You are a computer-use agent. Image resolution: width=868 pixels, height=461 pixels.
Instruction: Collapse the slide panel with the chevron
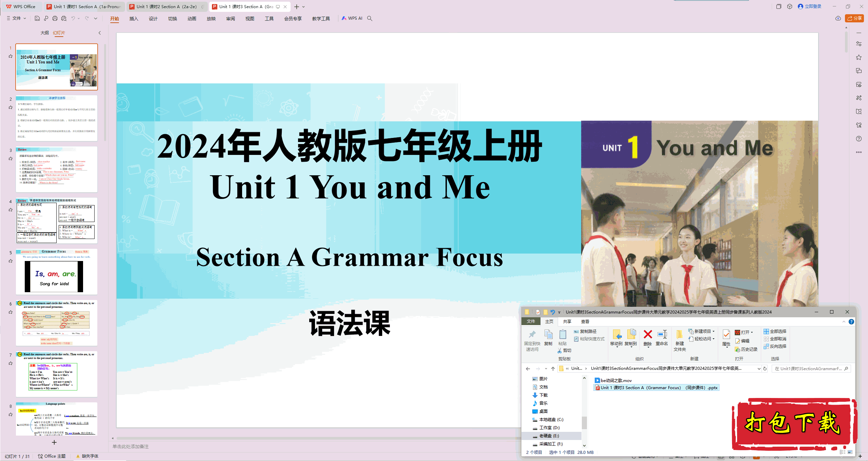point(100,33)
